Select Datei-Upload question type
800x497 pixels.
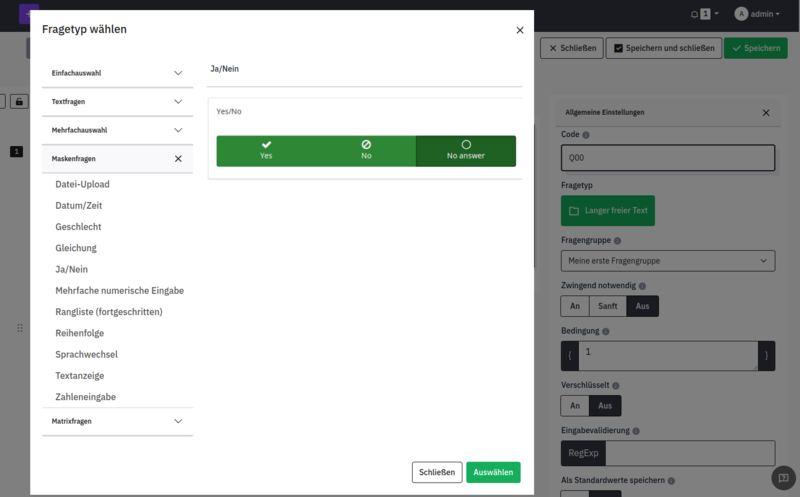click(x=82, y=184)
